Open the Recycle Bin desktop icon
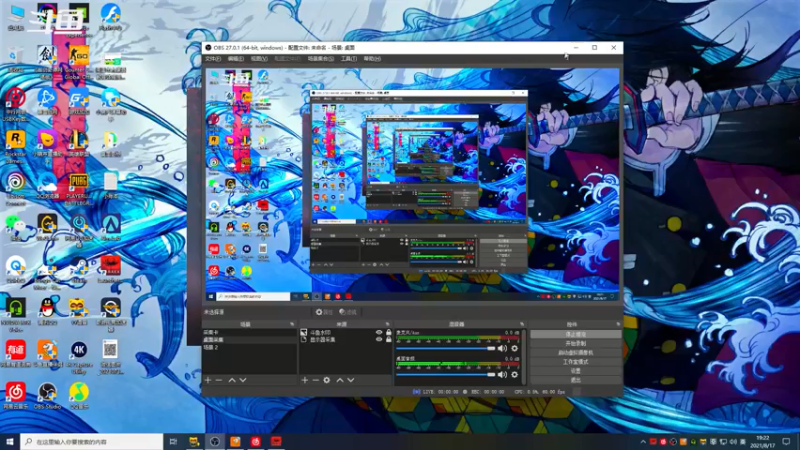The image size is (800, 450). tap(15, 59)
